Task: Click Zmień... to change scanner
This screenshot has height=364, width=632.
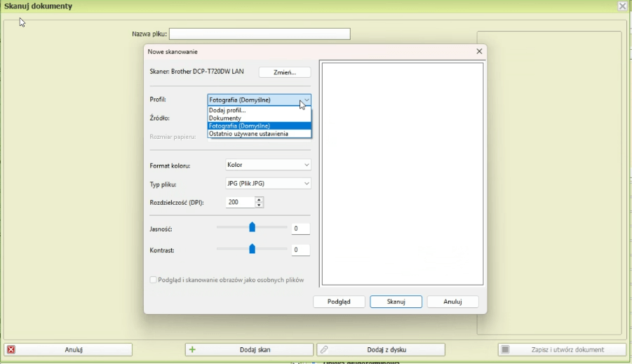Action: 285,72
